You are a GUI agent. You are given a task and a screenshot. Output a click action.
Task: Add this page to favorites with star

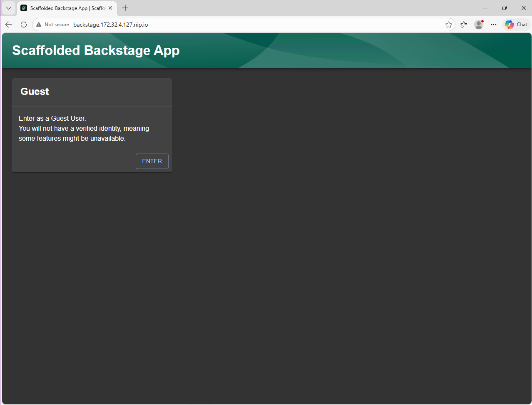tap(448, 25)
